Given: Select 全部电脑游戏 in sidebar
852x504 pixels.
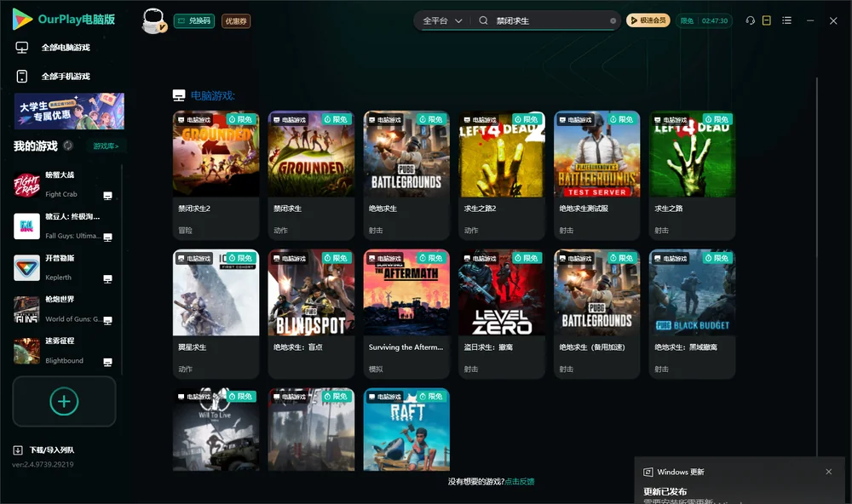Looking at the screenshot, I should click(x=53, y=48).
